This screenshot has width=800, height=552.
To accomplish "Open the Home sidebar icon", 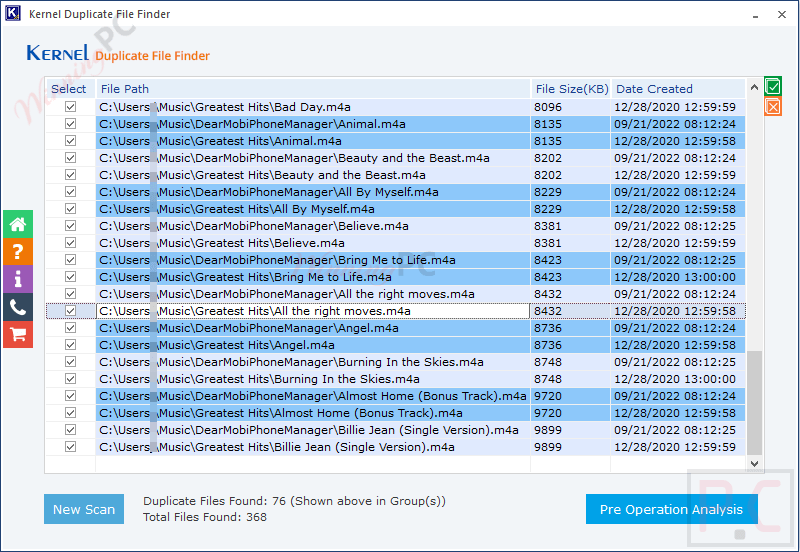I will pyautogui.click(x=18, y=224).
